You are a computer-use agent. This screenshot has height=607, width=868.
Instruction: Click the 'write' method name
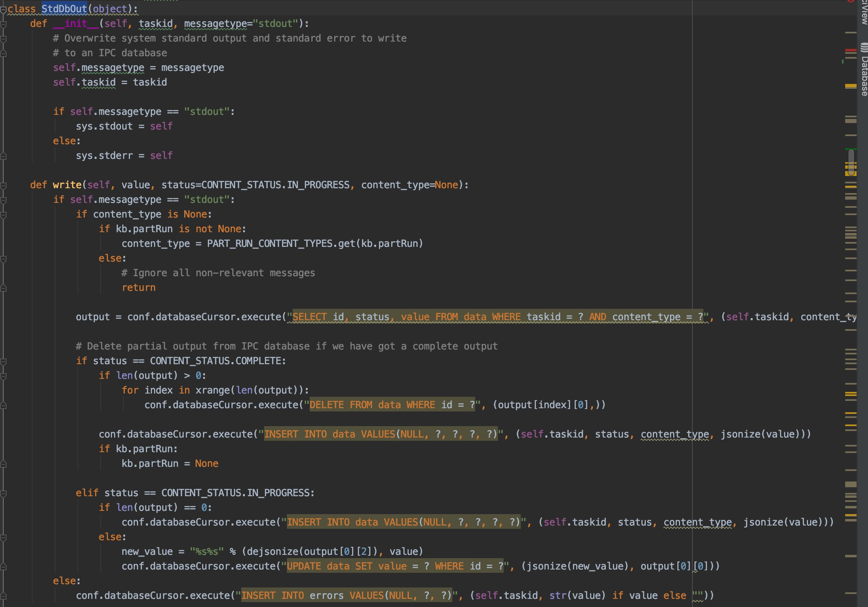click(67, 185)
